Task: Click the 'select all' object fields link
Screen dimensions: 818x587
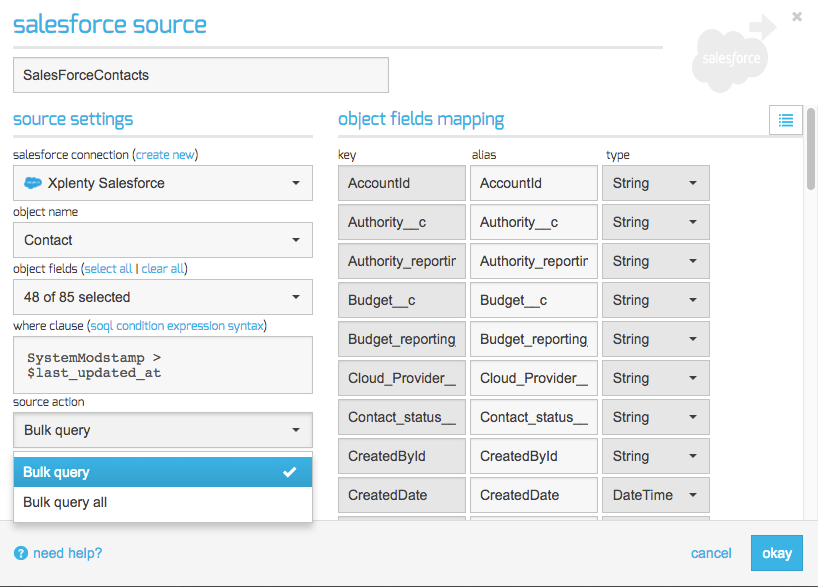Action: pyautogui.click(x=108, y=269)
